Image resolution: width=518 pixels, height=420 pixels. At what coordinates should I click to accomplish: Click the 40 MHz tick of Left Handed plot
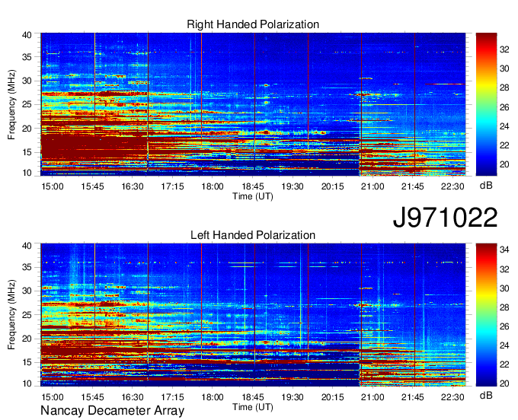tap(27, 246)
